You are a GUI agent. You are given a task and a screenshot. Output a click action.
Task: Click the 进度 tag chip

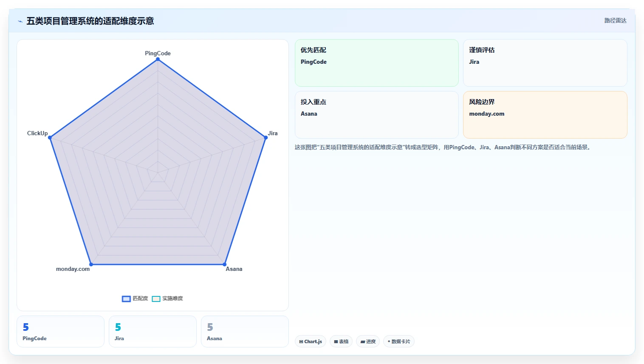[x=368, y=341]
